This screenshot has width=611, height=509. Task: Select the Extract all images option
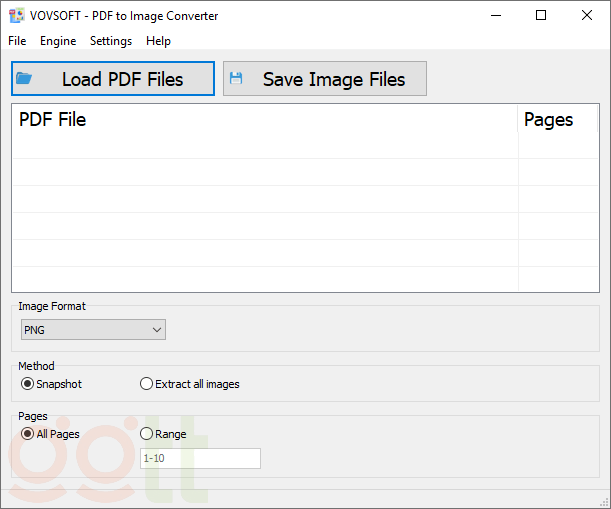[190, 384]
